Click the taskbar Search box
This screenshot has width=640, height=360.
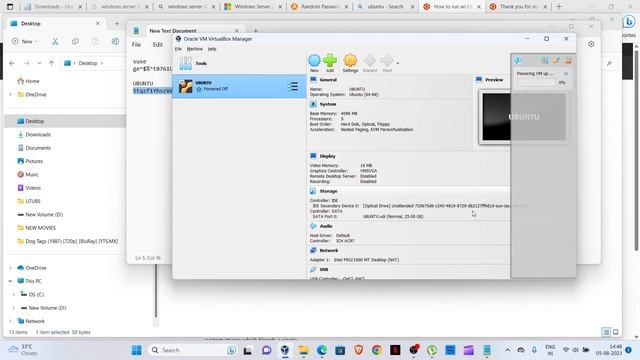tap(193, 350)
